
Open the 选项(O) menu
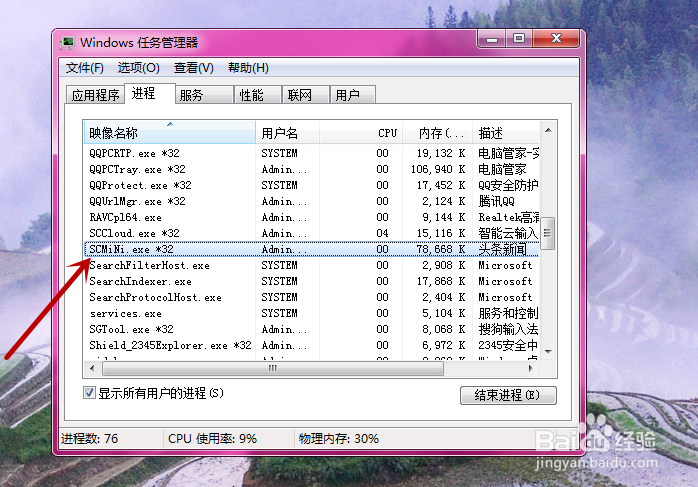(x=138, y=68)
